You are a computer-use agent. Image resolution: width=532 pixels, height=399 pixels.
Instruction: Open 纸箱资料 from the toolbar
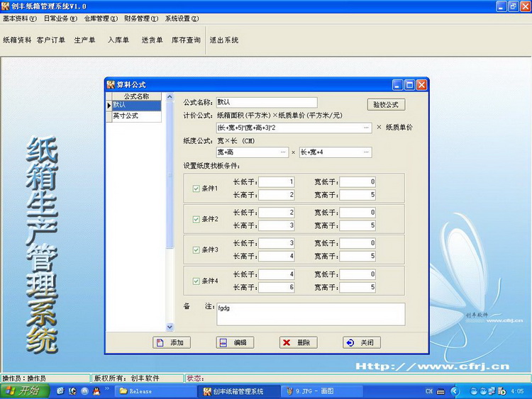pos(17,40)
